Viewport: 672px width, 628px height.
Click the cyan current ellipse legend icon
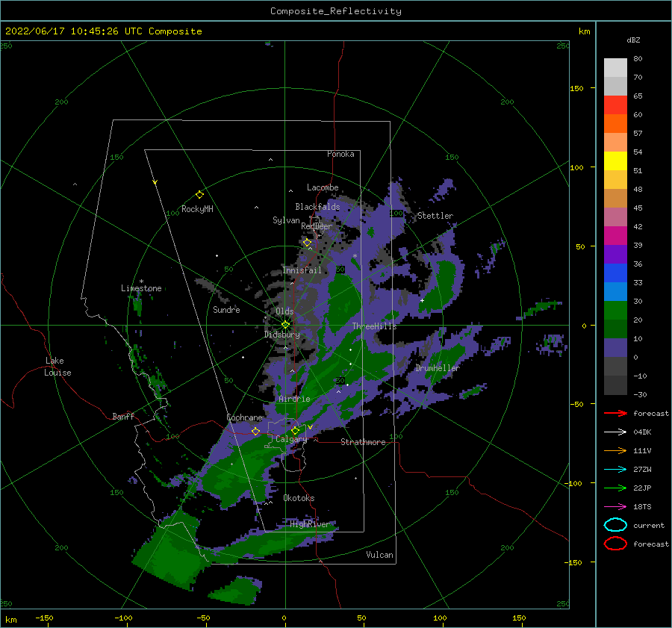(615, 525)
